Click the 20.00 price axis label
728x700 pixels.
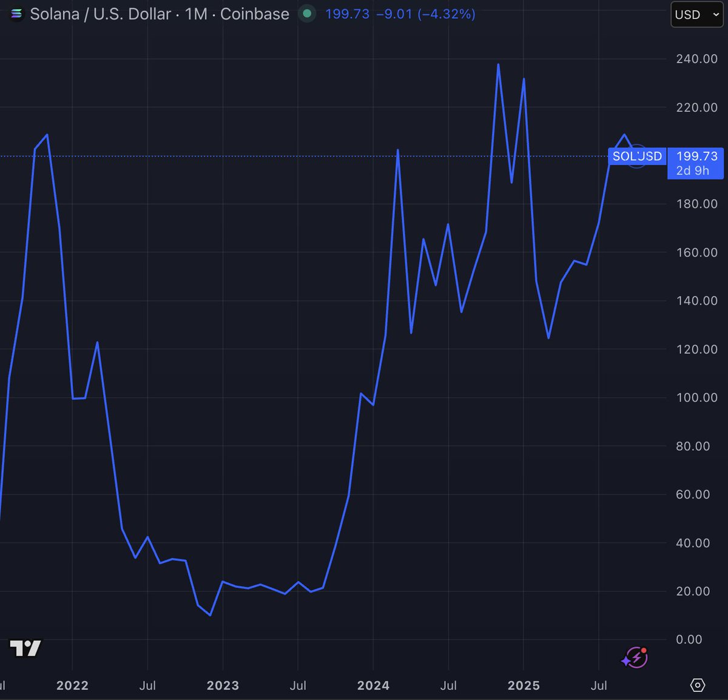(693, 591)
